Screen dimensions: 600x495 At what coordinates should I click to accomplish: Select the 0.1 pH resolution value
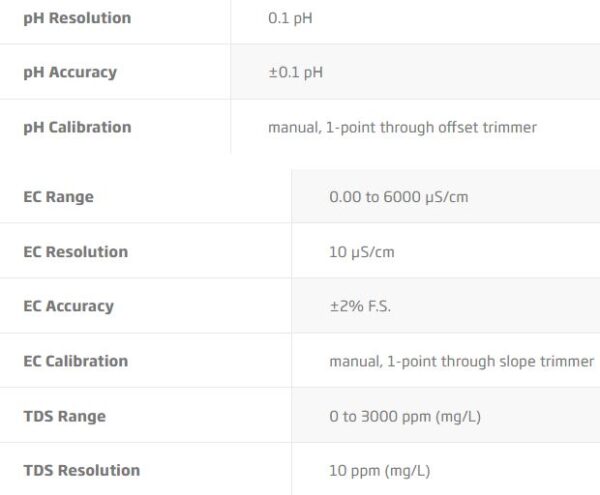pos(291,18)
